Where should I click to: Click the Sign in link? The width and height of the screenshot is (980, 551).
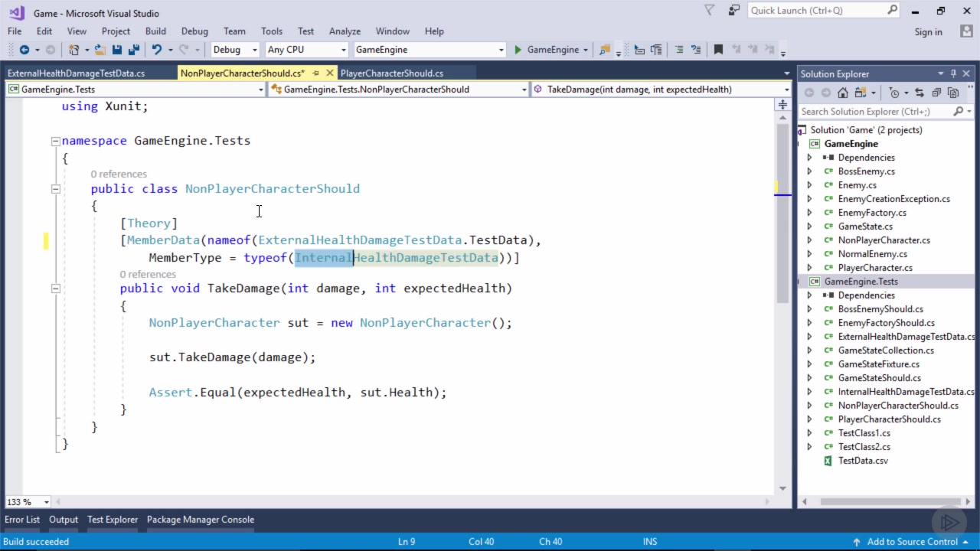click(x=928, y=32)
